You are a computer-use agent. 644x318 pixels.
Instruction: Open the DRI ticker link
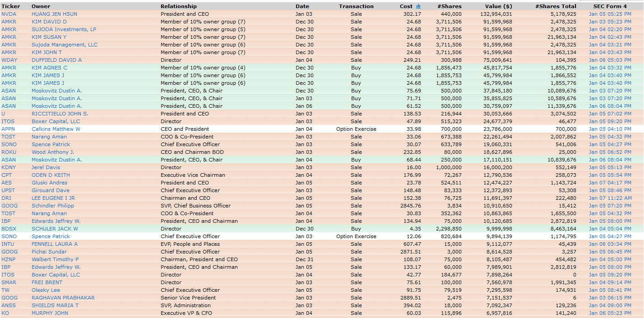pyautogui.click(x=6, y=198)
